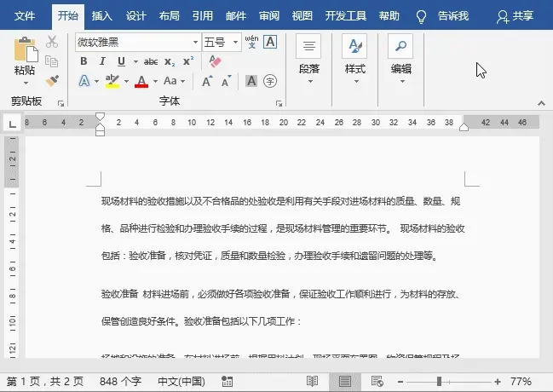Click the word count 848 个字
This screenshot has height=392, width=553.
(x=120, y=382)
